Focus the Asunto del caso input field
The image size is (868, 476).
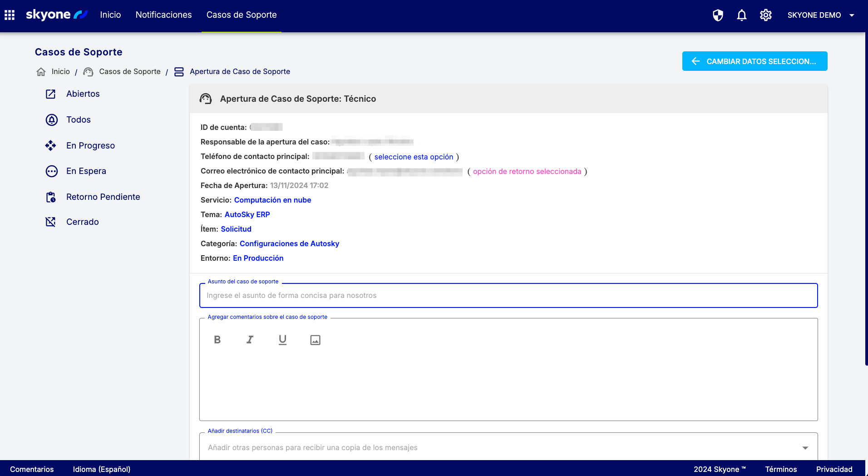508,296
